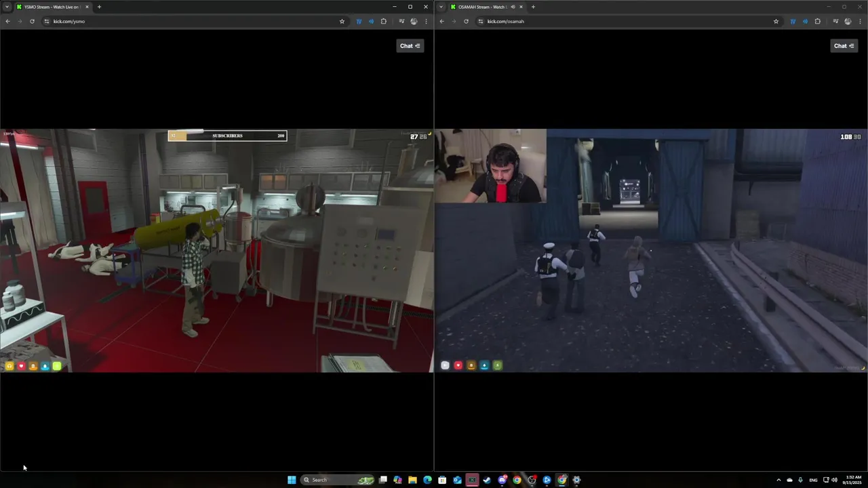Click blue sound extension in YSMO toolbar
Image resolution: width=868 pixels, height=488 pixels.
[x=371, y=21]
